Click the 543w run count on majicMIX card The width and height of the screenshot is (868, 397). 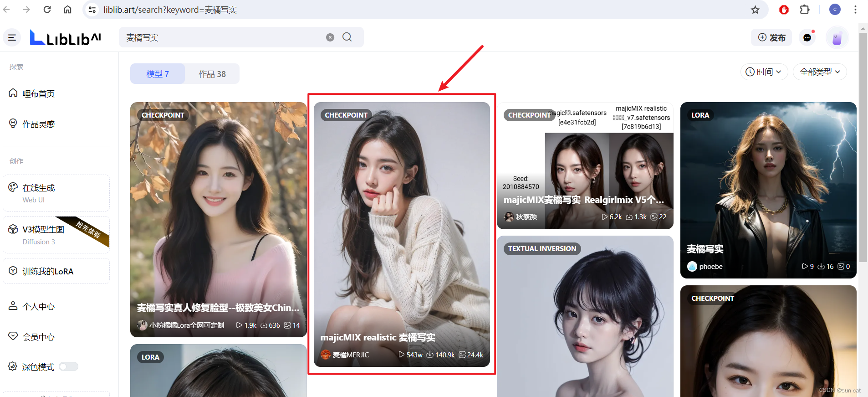[410, 355]
